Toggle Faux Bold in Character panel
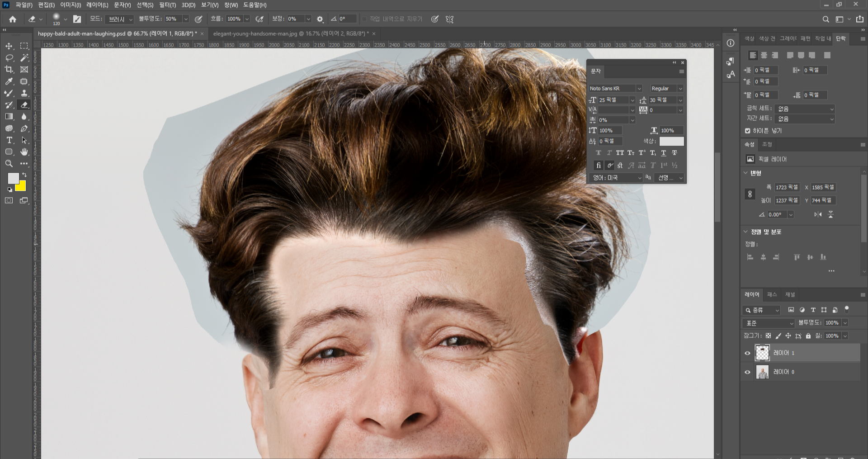This screenshot has width=868, height=459. pos(599,153)
